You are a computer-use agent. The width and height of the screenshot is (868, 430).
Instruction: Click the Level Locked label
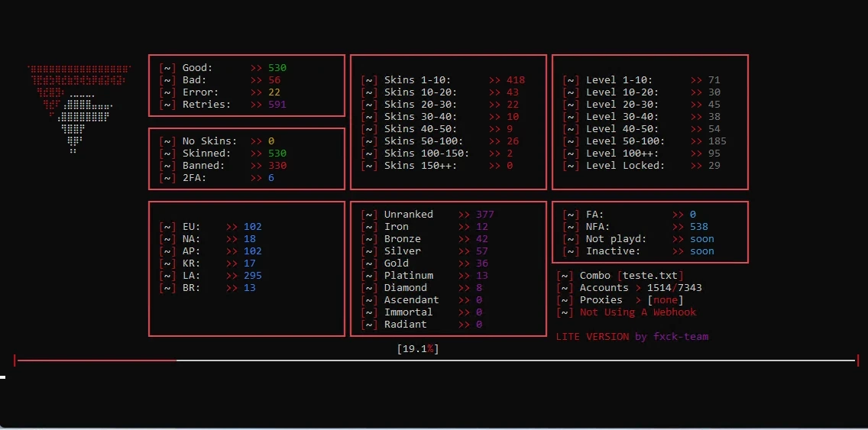(x=625, y=166)
